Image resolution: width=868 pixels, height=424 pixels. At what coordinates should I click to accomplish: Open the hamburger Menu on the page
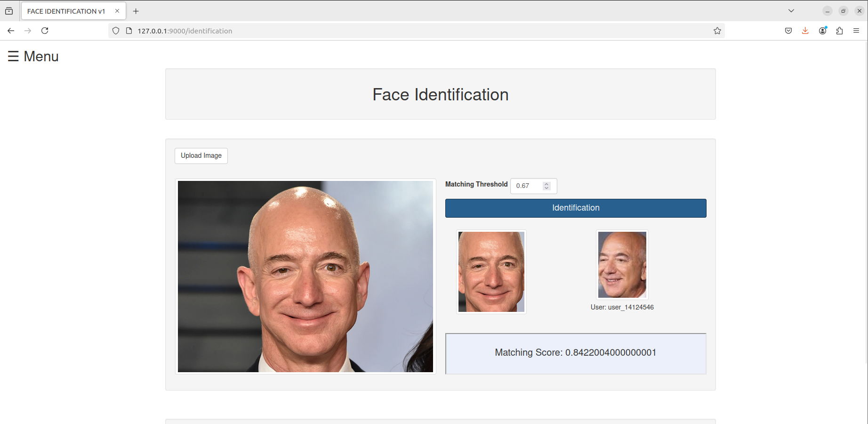click(x=32, y=56)
